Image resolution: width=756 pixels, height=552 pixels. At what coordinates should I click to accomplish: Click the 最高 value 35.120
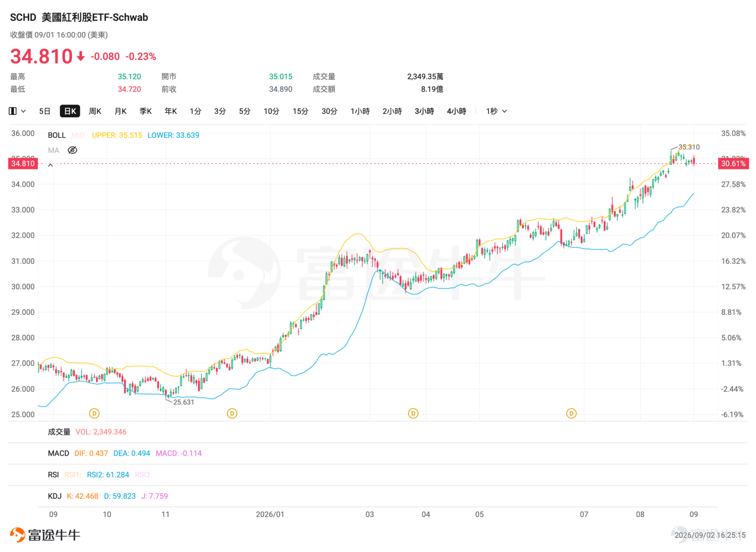click(129, 77)
